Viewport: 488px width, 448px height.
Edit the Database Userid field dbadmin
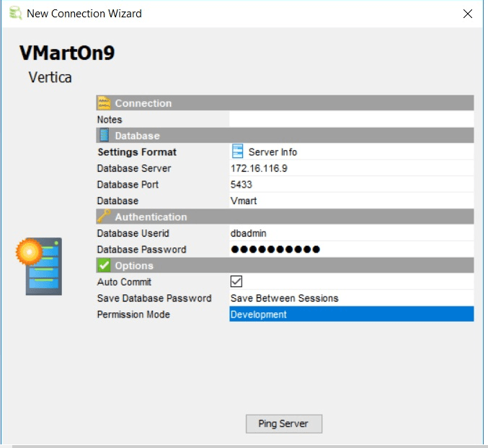coord(352,233)
